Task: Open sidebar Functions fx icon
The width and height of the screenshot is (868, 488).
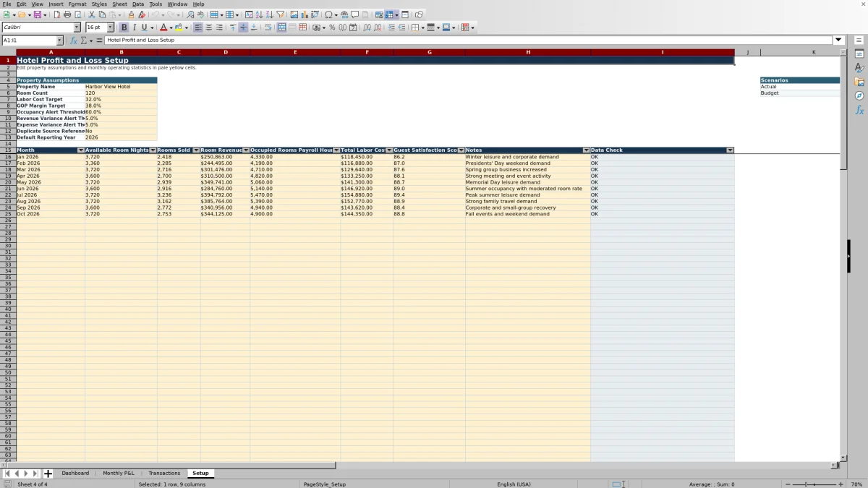Action: coord(859,110)
